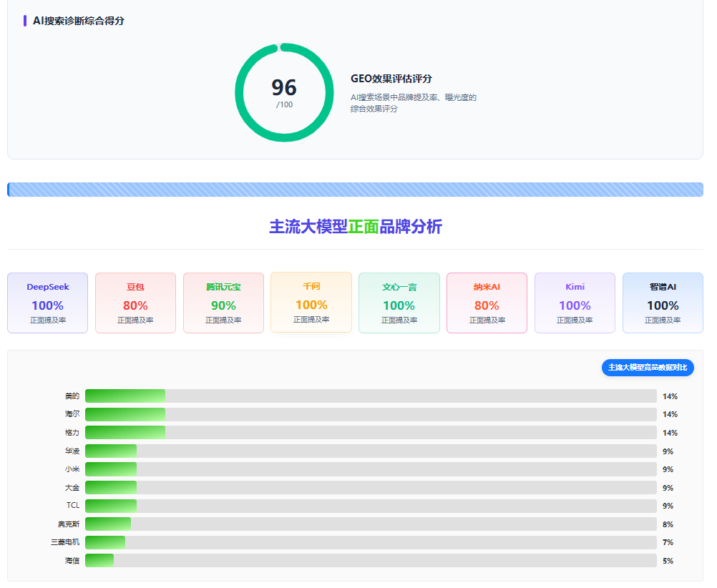
Task: Click the 5% value for 海信
Action: tap(668, 561)
